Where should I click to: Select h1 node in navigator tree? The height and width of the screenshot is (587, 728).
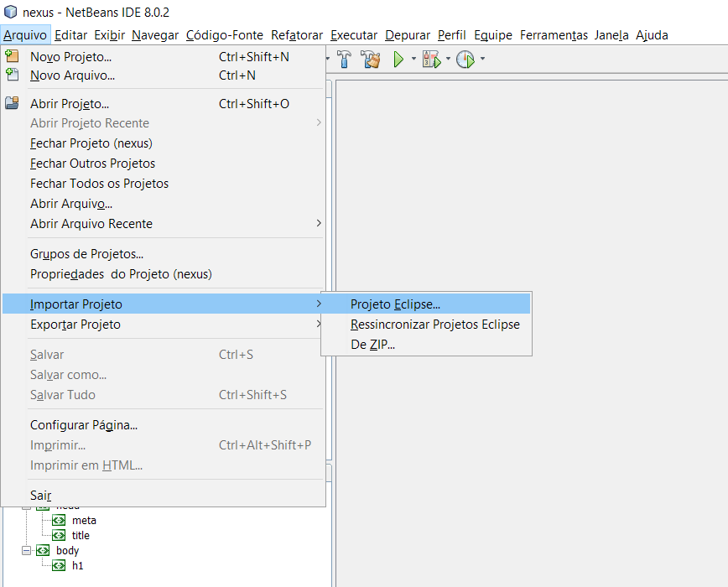pos(77,566)
